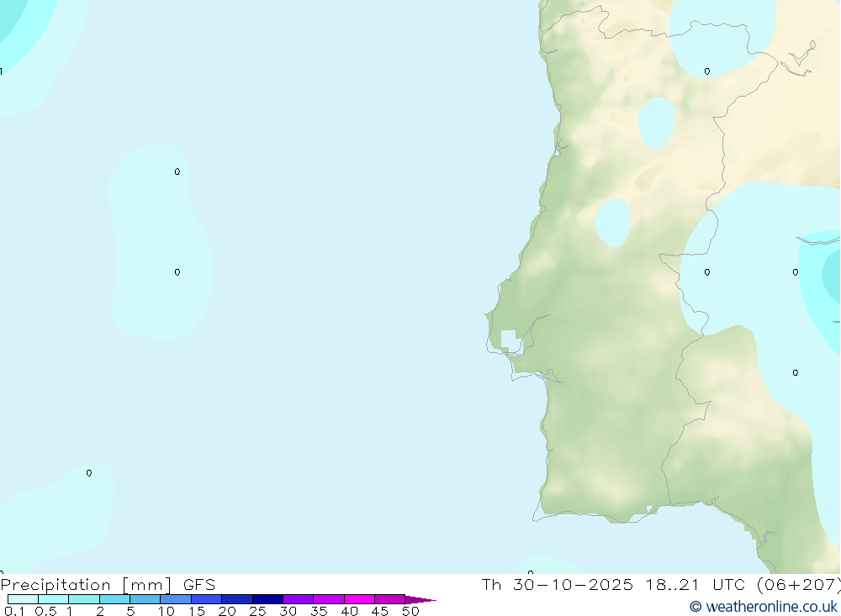Screen dimensions: 841x616
Task: Click the '18..21 UTC' time range text
Action: tap(696, 585)
